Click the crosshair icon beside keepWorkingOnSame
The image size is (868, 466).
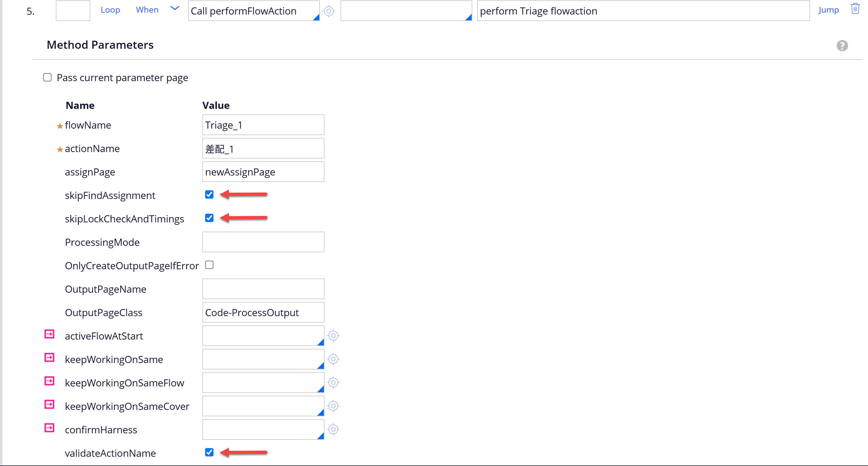[333, 359]
